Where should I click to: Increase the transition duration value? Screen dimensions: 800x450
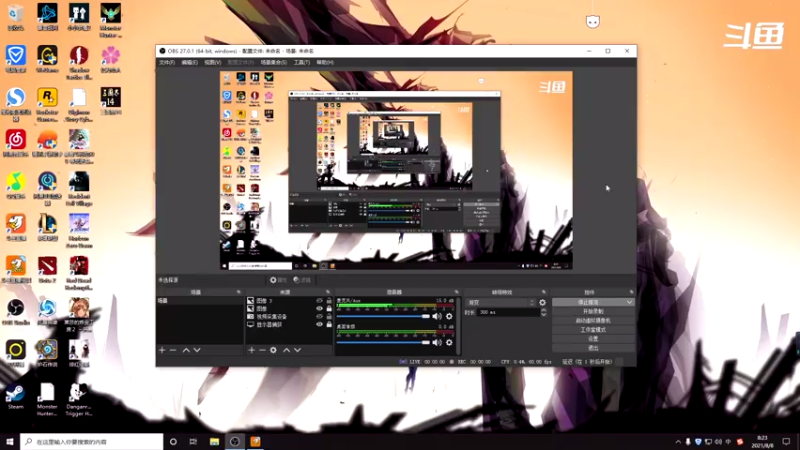[543, 310]
